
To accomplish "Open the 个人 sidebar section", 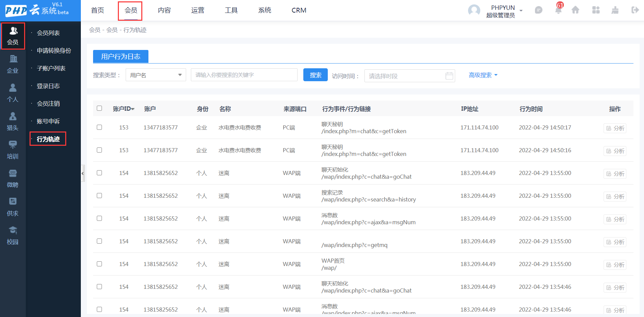I will pyautogui.click(x=13, y=93).
